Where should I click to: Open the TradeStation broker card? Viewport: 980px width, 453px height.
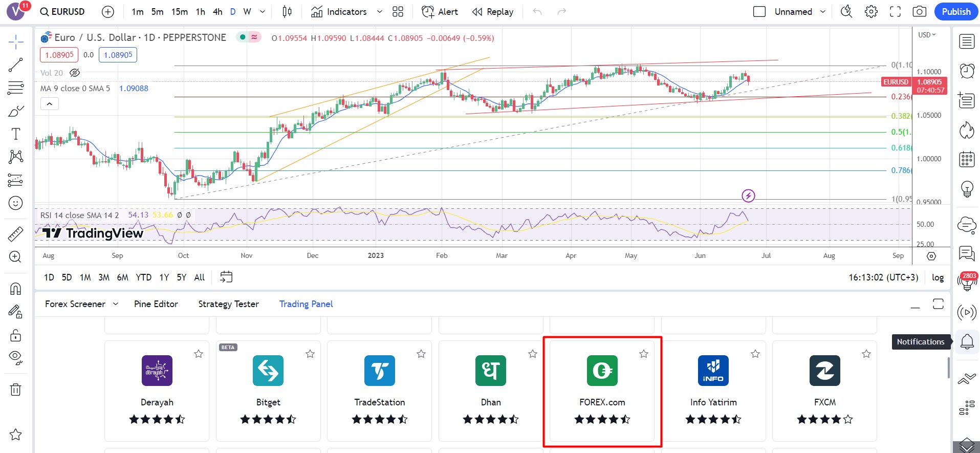coord(379,391)
